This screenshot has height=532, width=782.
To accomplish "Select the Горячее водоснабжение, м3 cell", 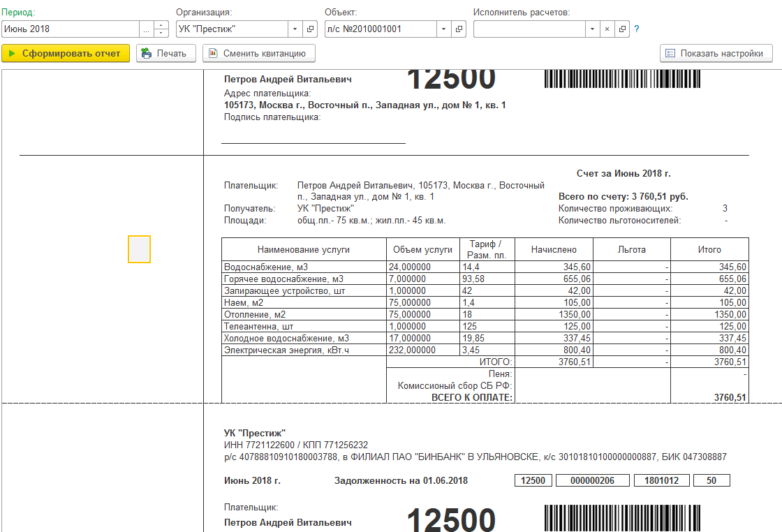I will point(304,279).
